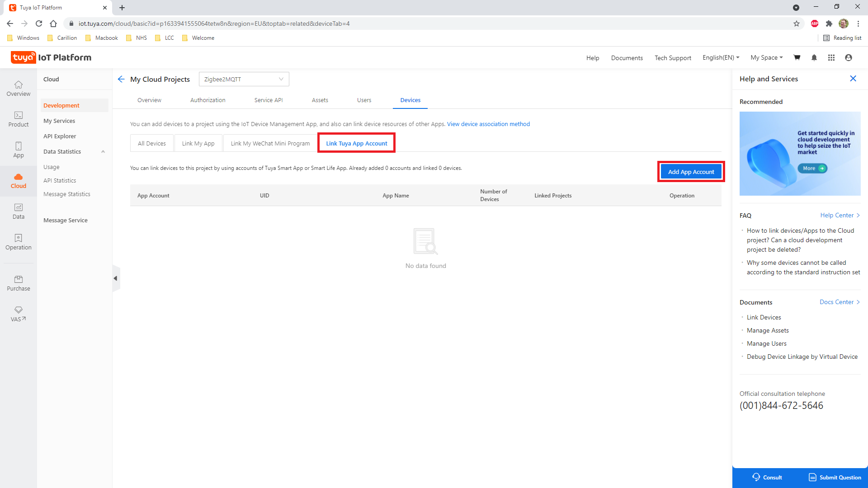Go back with My Cloud Projects arrow
Viewport: 868px width, 488px height.
pyautogui.click(x=121, y=79)
